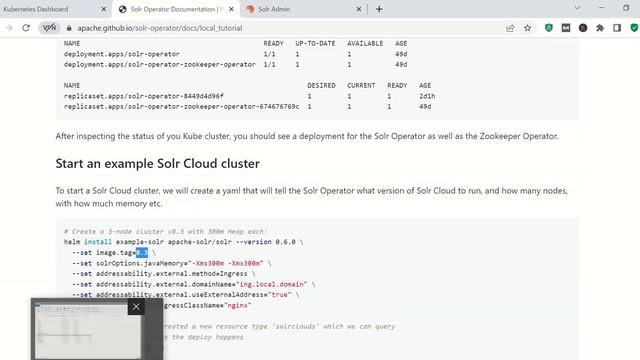Share this page icon
This screenshot has width=640, height=360.
pyautogui.click(x=510, y=28)
